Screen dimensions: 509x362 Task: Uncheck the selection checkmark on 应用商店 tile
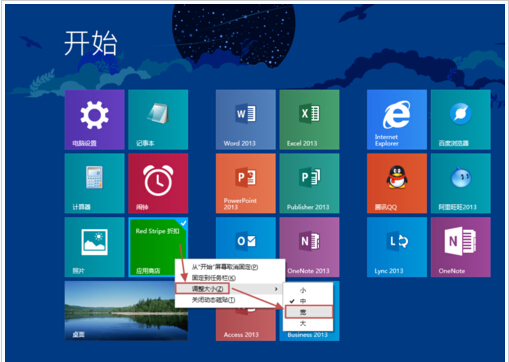pyautogui.click(x=184, y=223)
